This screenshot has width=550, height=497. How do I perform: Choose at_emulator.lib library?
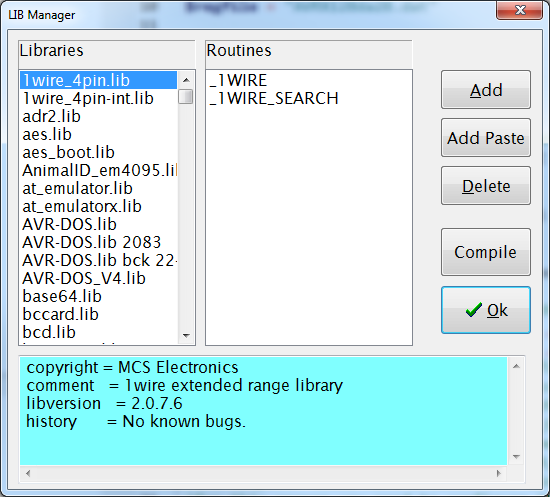[x=99, y=188]
